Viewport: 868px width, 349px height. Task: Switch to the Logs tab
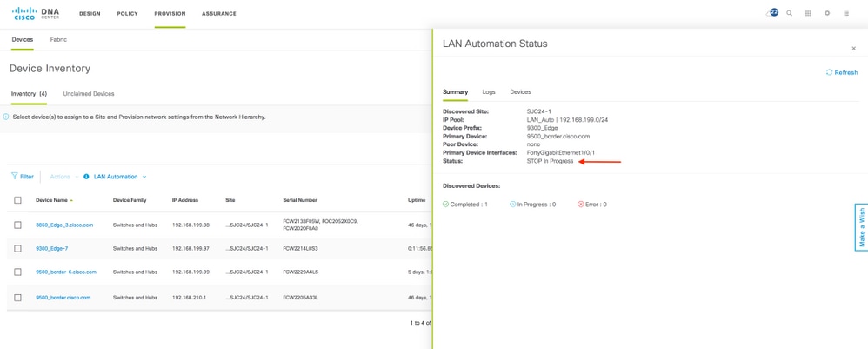[489, 92]
